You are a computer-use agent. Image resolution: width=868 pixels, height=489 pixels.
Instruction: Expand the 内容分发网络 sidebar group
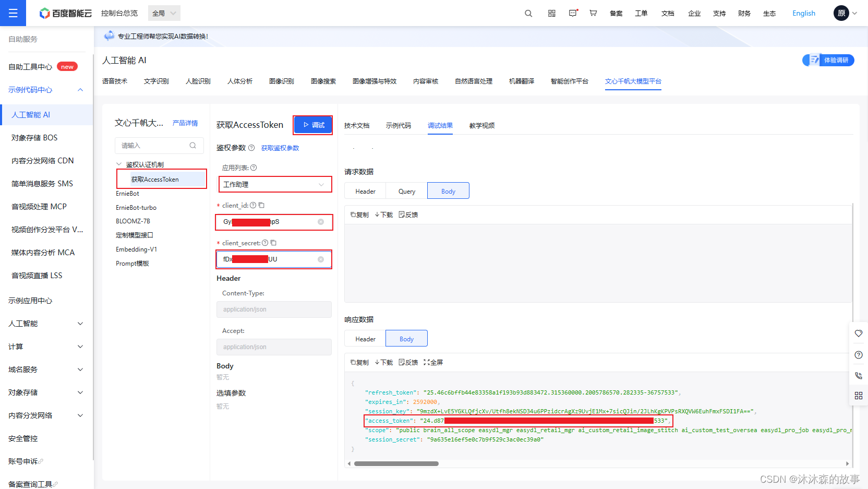click(80, 415)
